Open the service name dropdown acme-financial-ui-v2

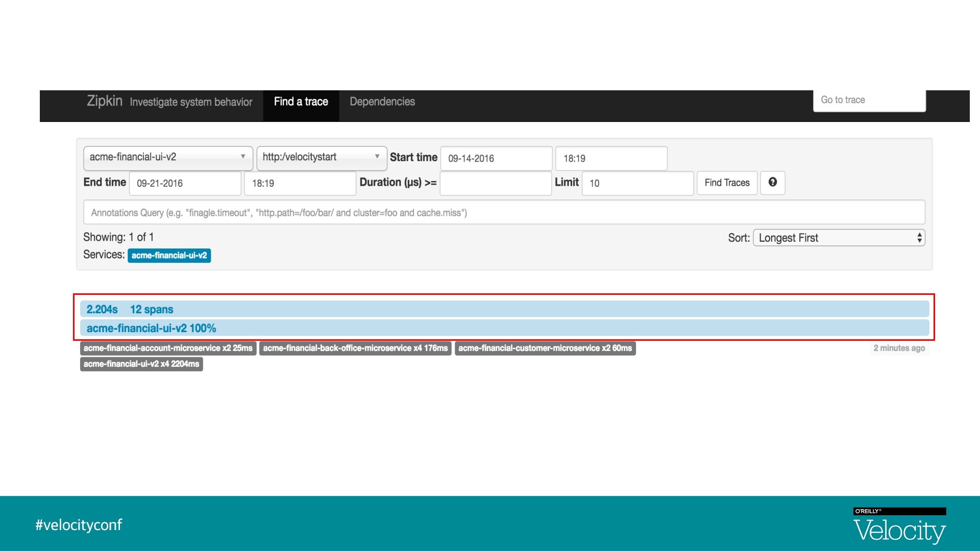[168, 157]
